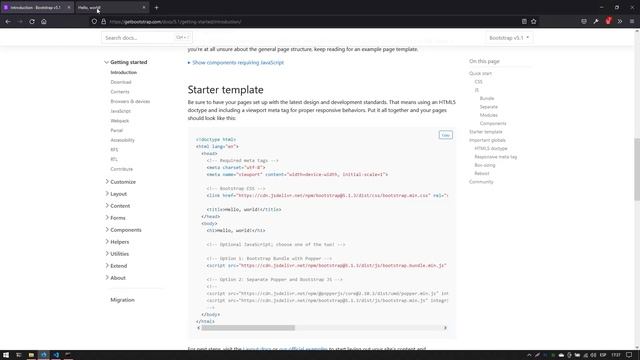Open the Bootstrap v5.1 version dropdown

[x=509, y=38]
